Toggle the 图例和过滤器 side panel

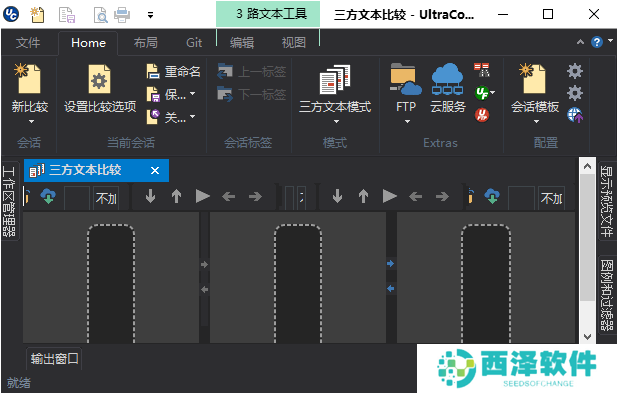coord(607,295)
